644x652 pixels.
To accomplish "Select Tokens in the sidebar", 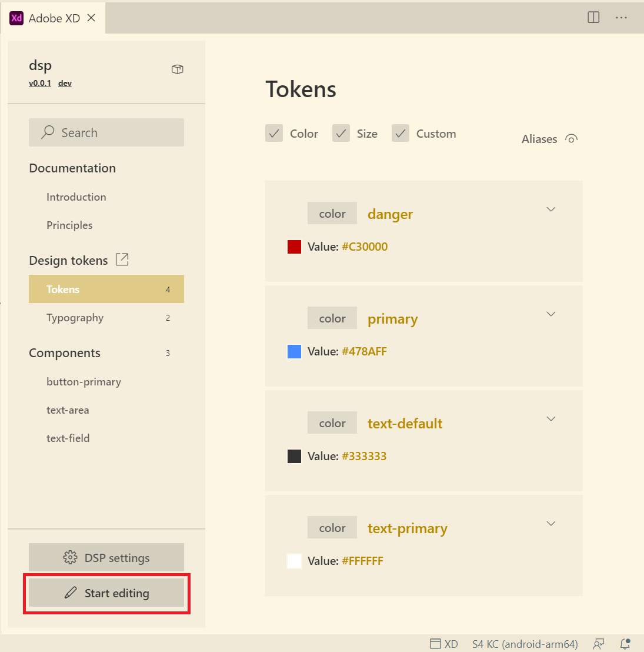I will [106, 289].
